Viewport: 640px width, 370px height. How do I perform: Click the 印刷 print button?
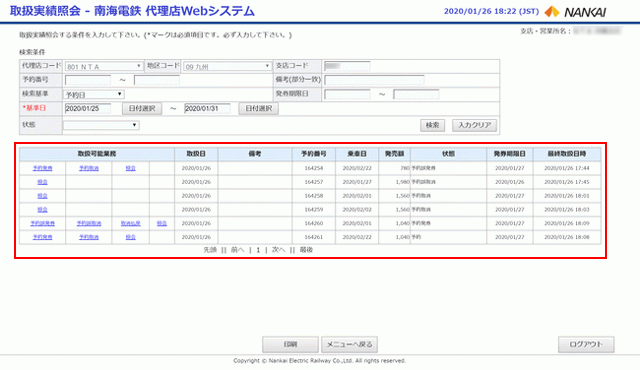(x=290, y=344)
